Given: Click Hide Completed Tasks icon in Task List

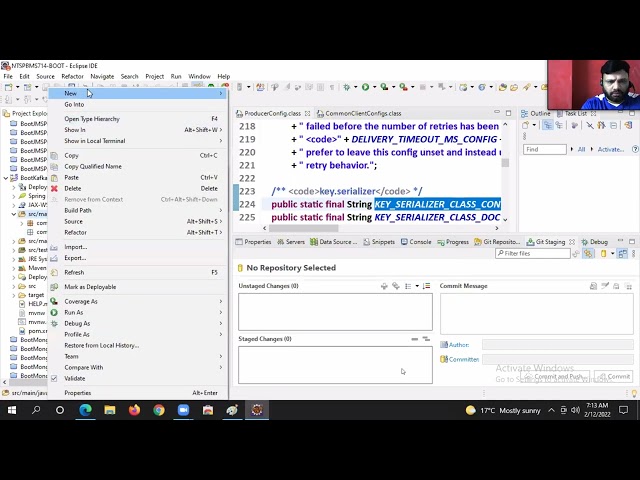Looking at the screenshot, I should (590, 125).
